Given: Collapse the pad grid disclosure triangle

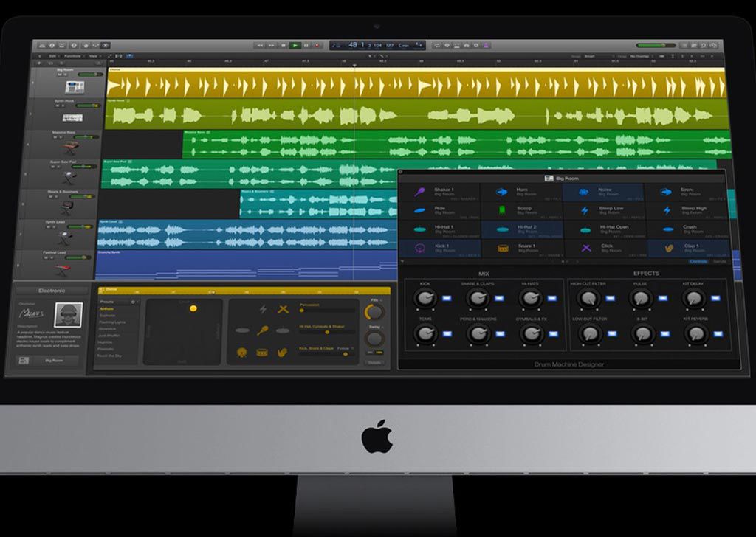Looking at the screenshot, I should click(x=402, y=262).
